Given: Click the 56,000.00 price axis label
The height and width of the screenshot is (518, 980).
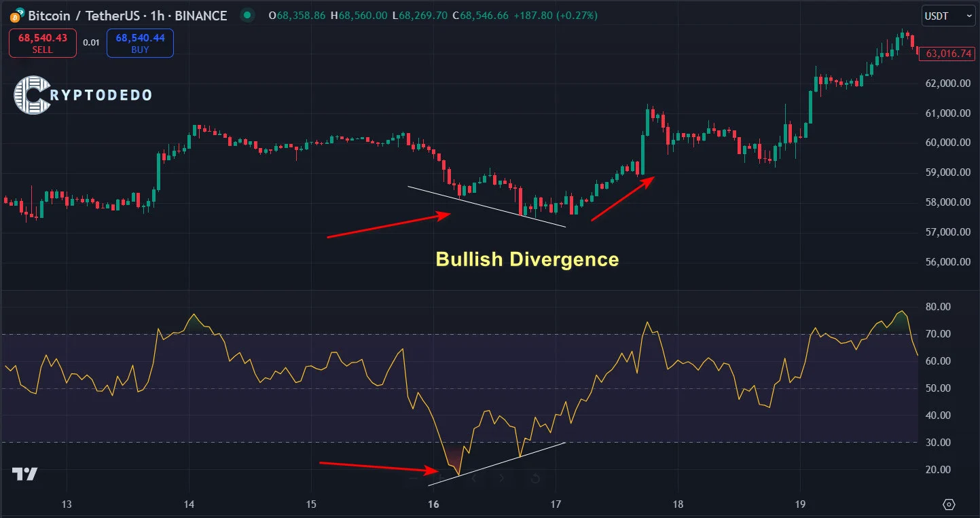Looking at the screenshot, I should [x=947, y=262].
